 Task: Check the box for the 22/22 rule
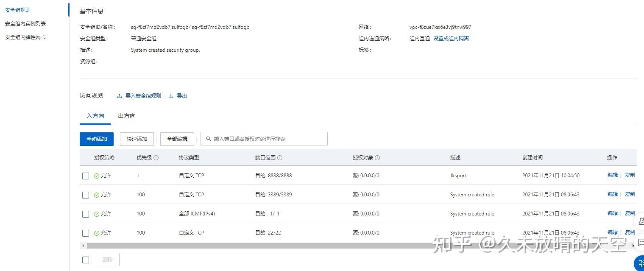[x=86, y=233]
